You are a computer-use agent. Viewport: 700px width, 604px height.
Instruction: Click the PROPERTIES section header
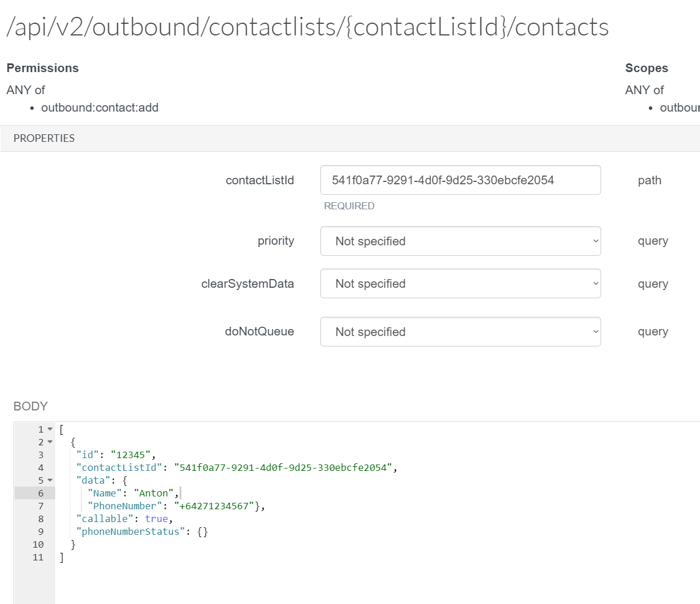point(44,138)
